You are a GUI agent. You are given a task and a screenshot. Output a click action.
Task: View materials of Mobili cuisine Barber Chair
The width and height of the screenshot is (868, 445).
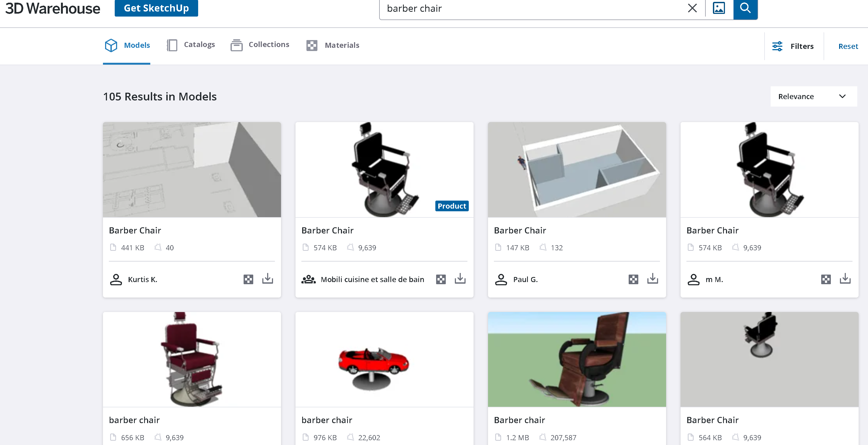pyautogui.click(x=441, y=279)
